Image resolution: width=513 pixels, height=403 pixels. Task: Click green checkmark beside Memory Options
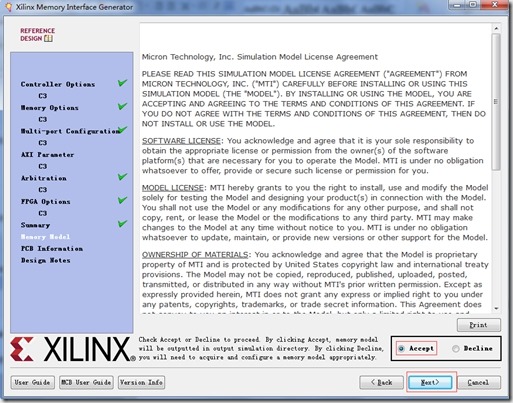123,106
